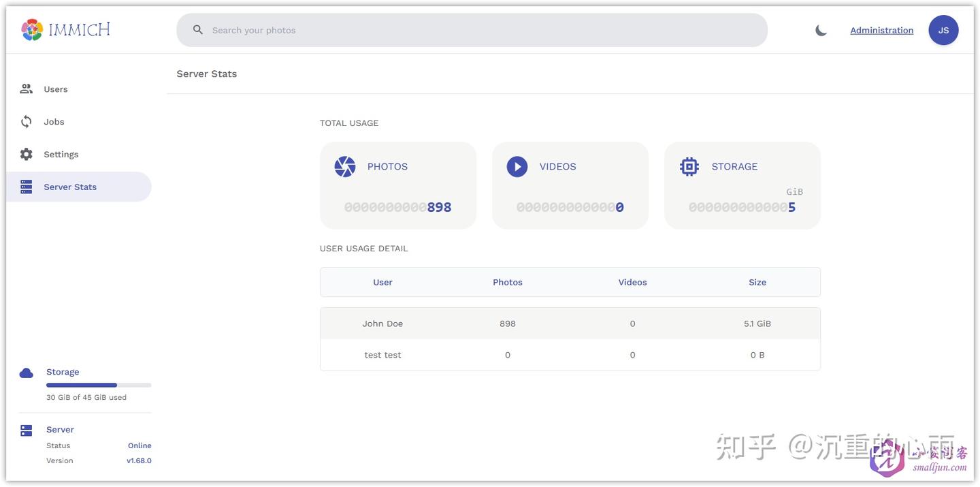Select the John Doe table row
Screen dimensions: 980x487
click(570, 324)
